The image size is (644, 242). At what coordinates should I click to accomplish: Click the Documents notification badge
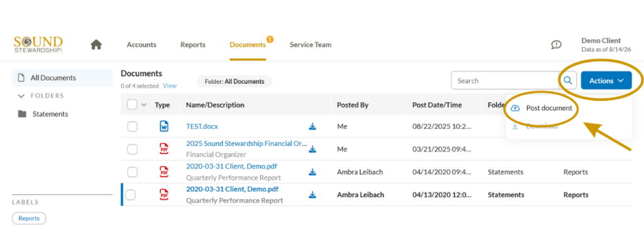pyautogui.click(x=270, y=40)
